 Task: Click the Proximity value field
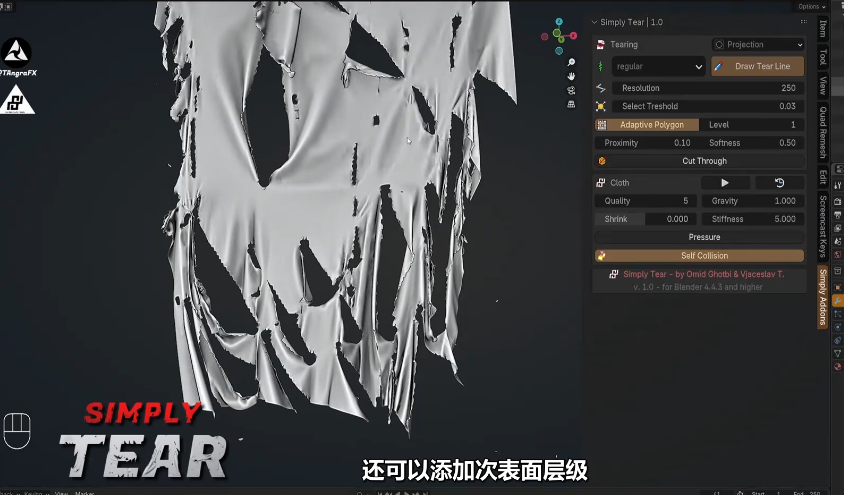[645, 143]
